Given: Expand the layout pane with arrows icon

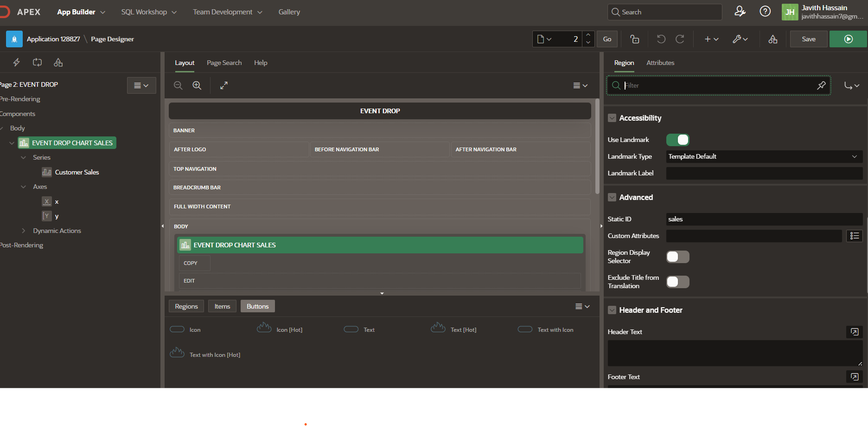Looking at the screenshot, I should tap(224, 85).
